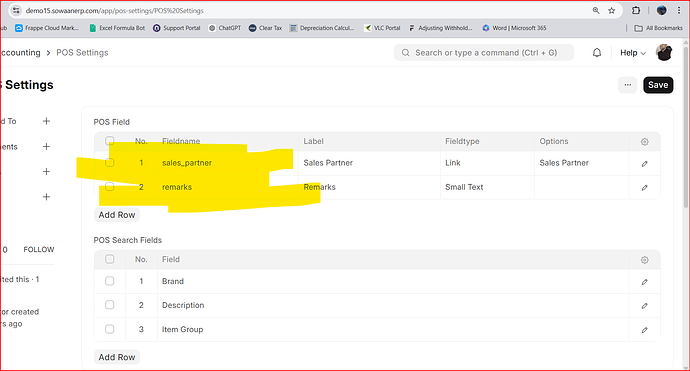Viewport: 690px width, 371px height.
Task: Click the Description field cell
Action: [393, 305]
